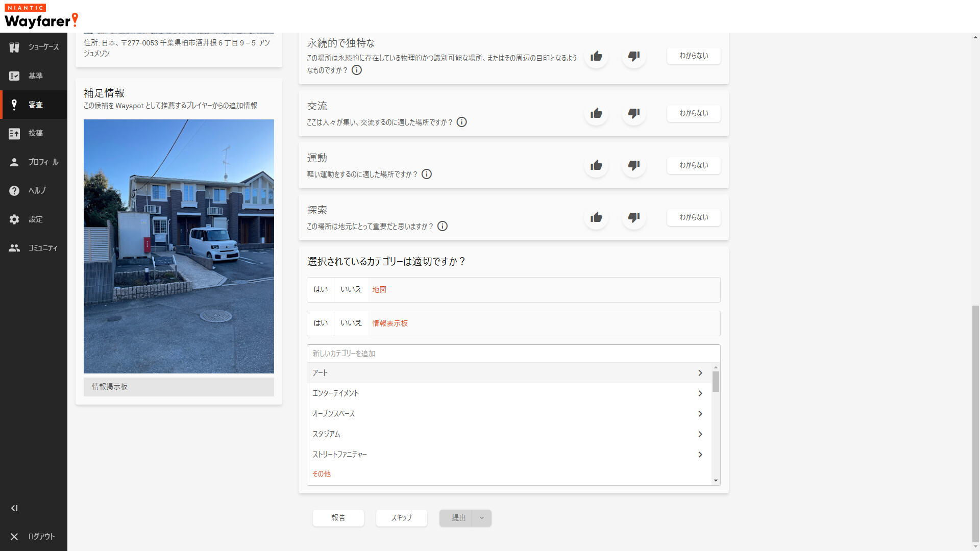This screenshot has height=551, width=980.
Task: Thumbs down for 探索
Action: pyautogui.click(x=634, y=217)
